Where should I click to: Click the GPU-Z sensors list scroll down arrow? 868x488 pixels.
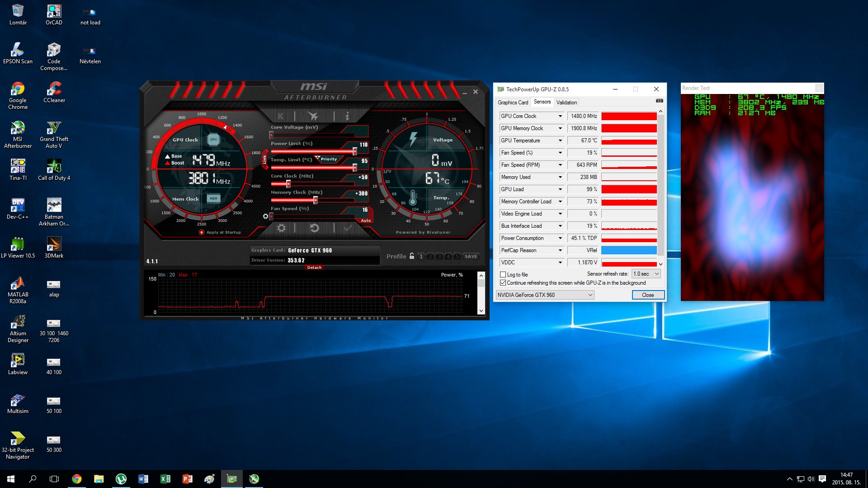coord(660,264)
